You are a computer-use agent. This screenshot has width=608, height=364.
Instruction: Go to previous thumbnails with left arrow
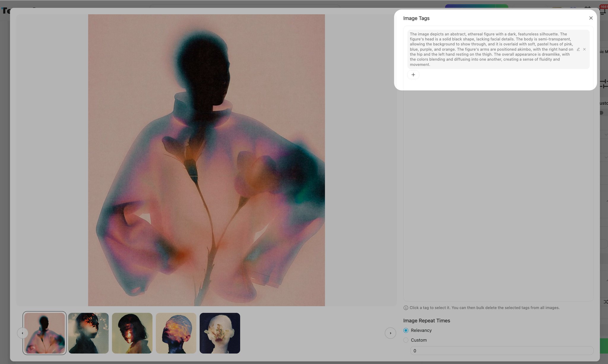pos(23,333)
